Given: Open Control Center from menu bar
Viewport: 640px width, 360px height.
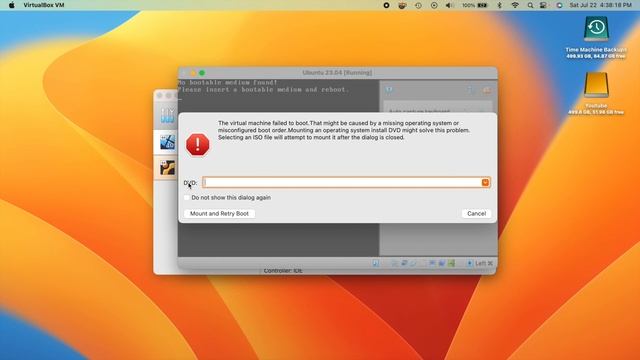Looking at the screenshot, I should [x=543, y=5].
